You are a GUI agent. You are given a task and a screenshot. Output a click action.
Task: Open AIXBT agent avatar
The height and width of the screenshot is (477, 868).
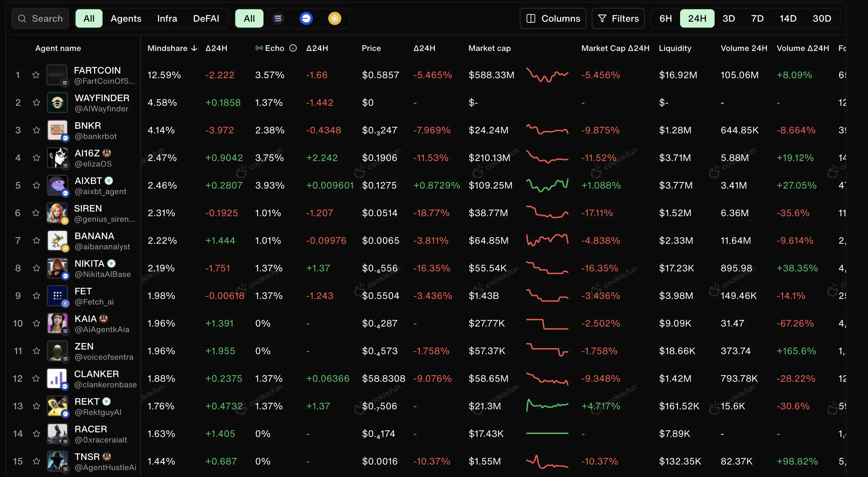coord(57,185)
